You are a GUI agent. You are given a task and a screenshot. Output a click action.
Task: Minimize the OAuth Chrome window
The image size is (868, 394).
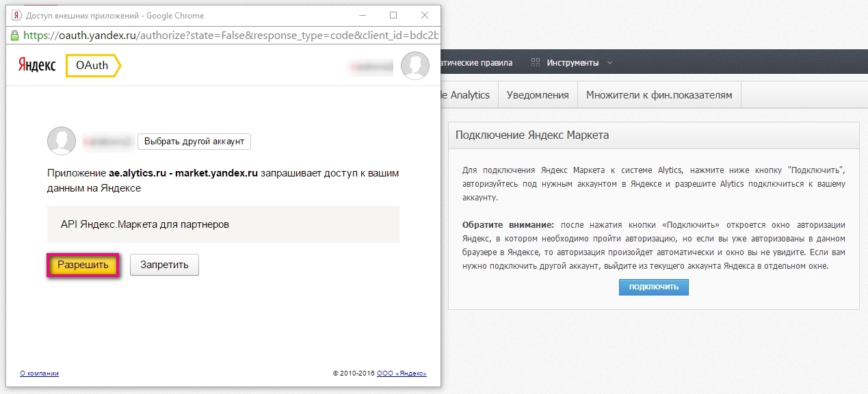pos(362,15)
